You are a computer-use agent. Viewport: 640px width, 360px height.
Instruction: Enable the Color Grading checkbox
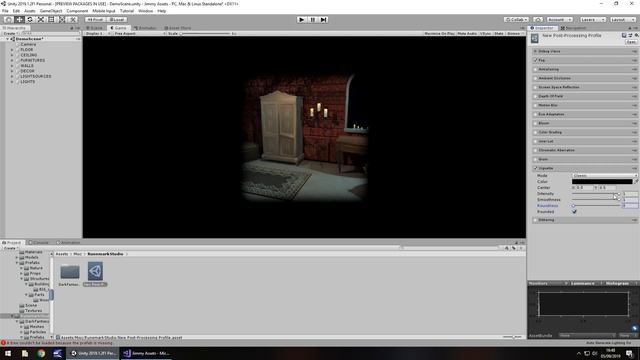click(535, 132)
